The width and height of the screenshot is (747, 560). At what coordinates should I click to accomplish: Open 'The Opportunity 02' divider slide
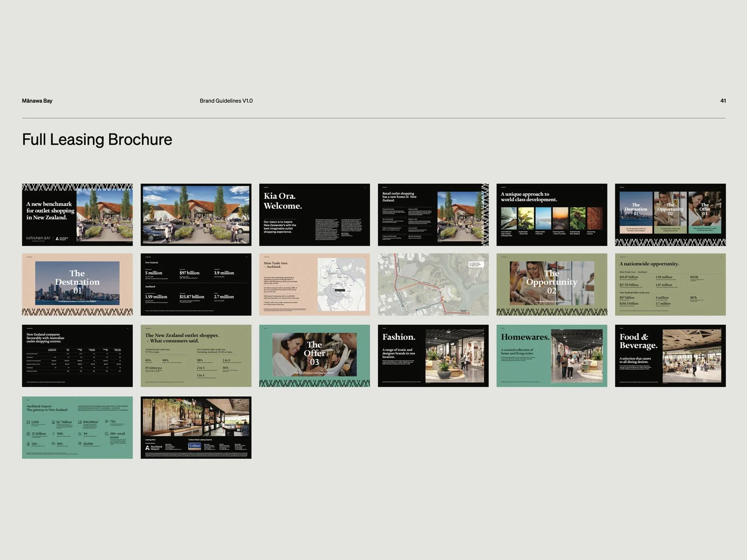click(x=552, y=285)
